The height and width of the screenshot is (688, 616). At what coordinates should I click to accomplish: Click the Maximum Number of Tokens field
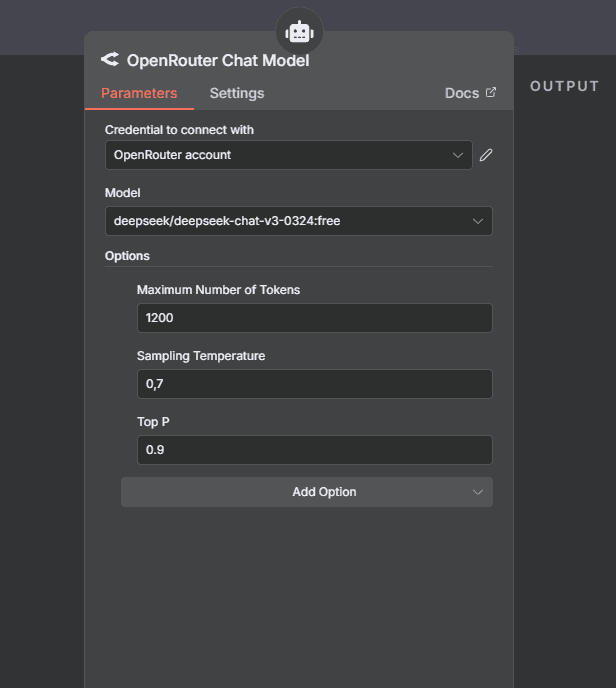[315, 318]
